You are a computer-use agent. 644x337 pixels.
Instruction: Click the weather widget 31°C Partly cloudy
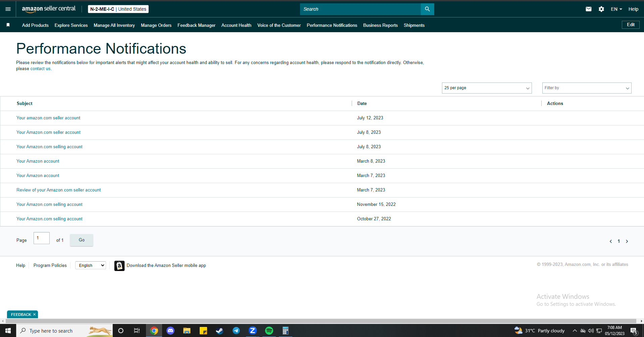[540, 331]
